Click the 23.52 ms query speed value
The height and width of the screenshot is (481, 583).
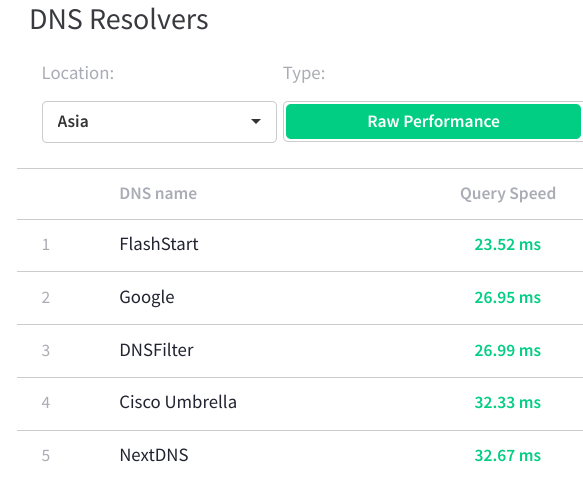(508, 245)
